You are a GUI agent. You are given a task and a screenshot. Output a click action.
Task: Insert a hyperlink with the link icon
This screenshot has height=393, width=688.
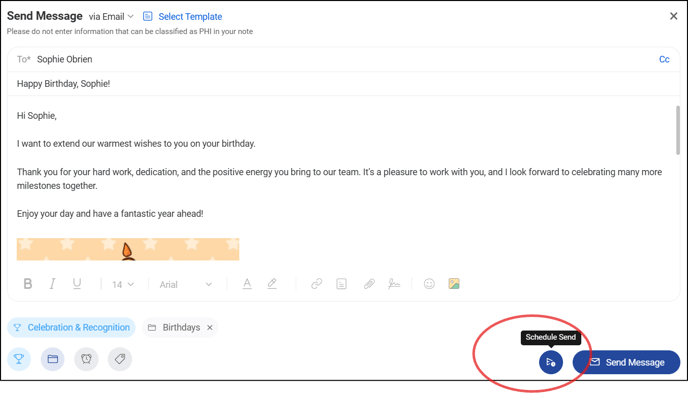tap(316, 284)
